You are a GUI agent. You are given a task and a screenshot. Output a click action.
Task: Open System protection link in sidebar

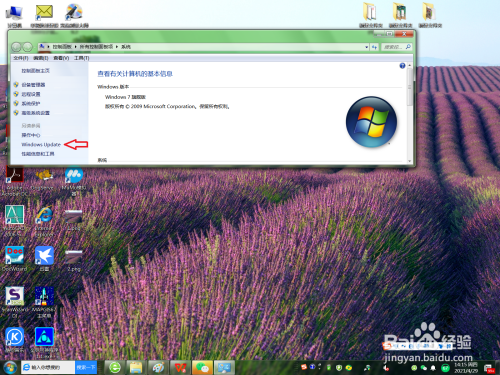coord(31,103)
